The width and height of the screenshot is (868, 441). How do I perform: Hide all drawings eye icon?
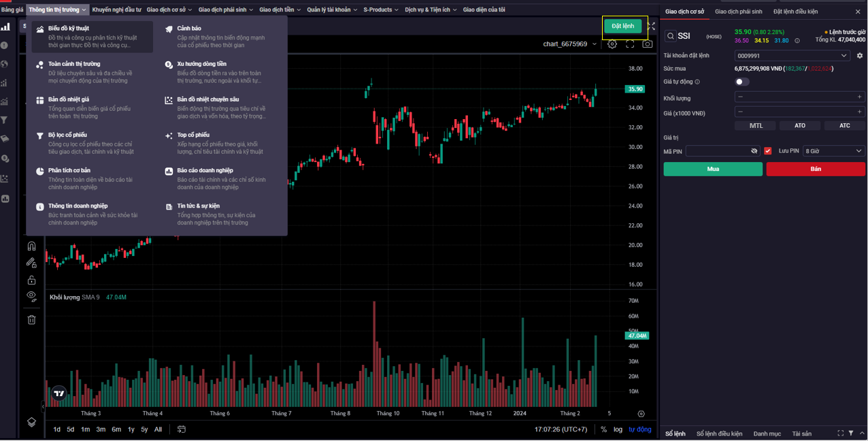31,296
